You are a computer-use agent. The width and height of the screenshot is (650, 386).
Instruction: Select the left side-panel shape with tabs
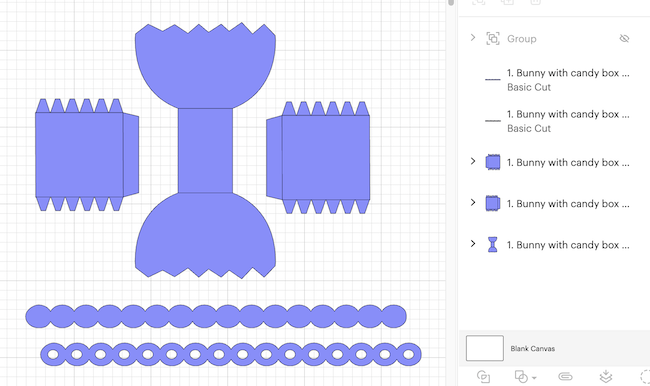click(x=87, y=155)
